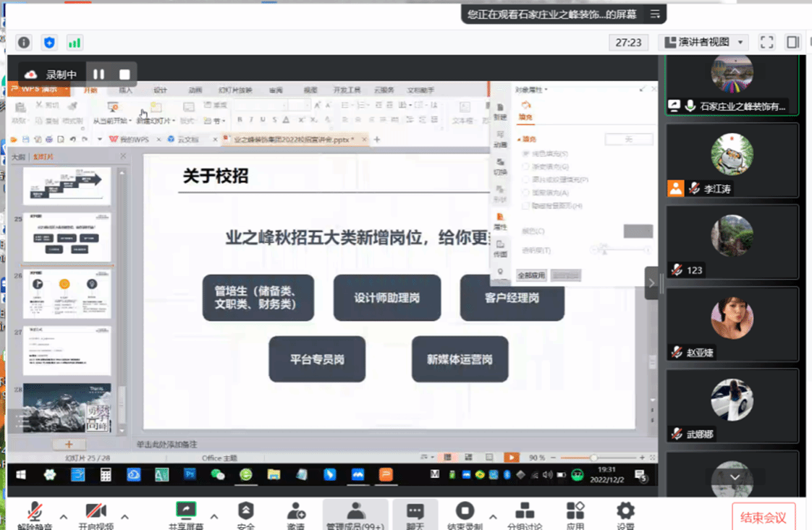Viewport: 812px width, 530px height.
Task: Toggle full screen mode
Action: click(x=767, y=43)
